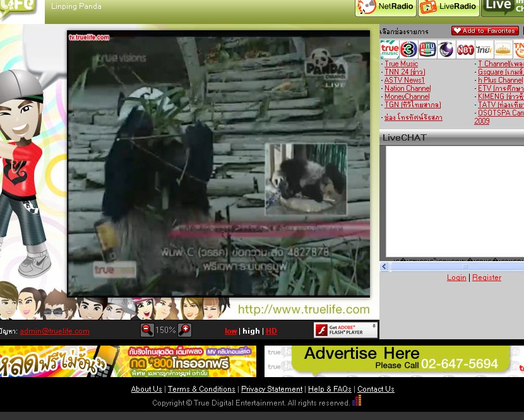Click the LiveCHAT message area

click(x=455, y=201)
